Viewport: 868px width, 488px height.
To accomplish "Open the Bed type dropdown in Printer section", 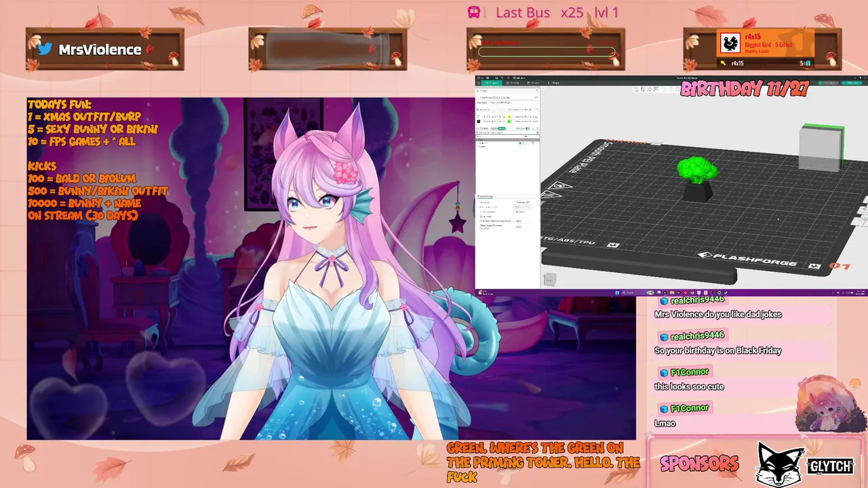I will tap(513, 103).
